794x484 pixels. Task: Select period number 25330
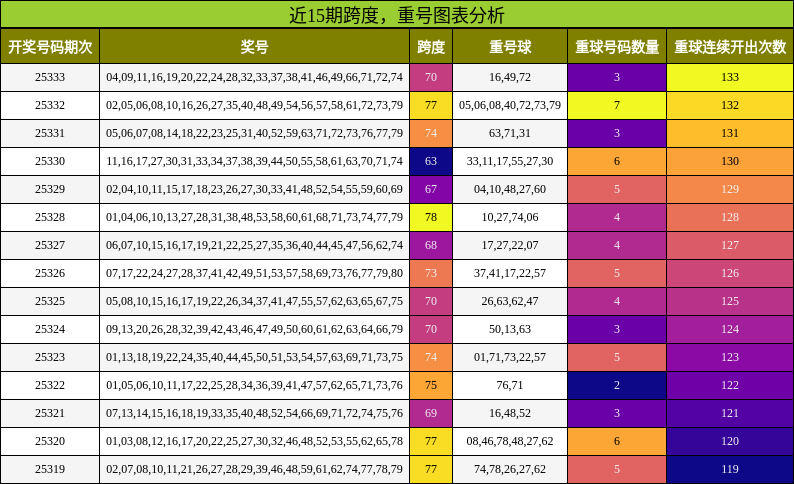tap(50, 162)
